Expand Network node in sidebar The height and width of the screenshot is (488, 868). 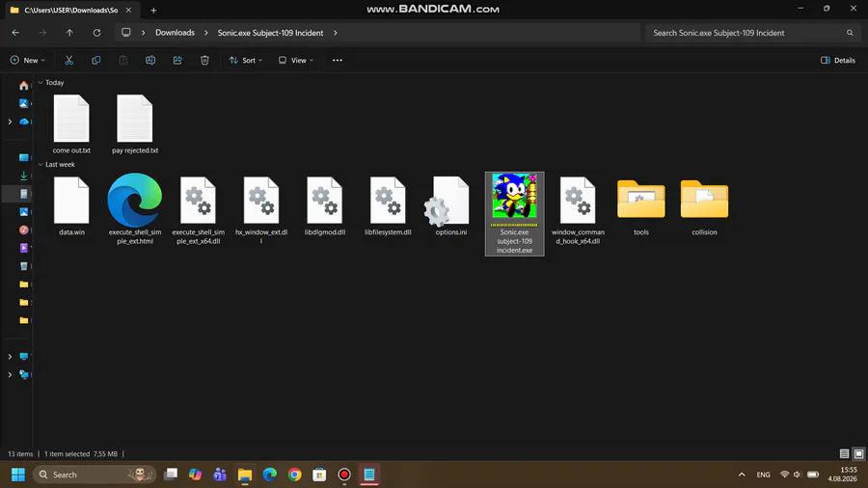[x=10, y=374]
